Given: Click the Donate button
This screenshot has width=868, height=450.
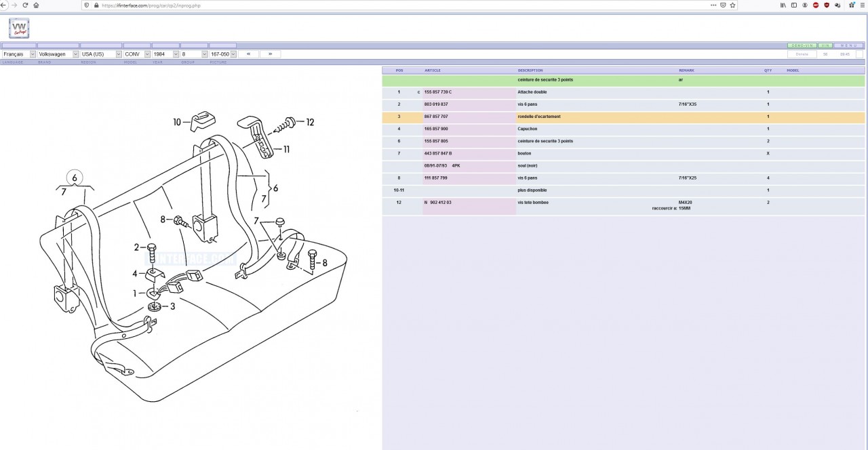Looking at the screenshot, I should coord(802,54).
